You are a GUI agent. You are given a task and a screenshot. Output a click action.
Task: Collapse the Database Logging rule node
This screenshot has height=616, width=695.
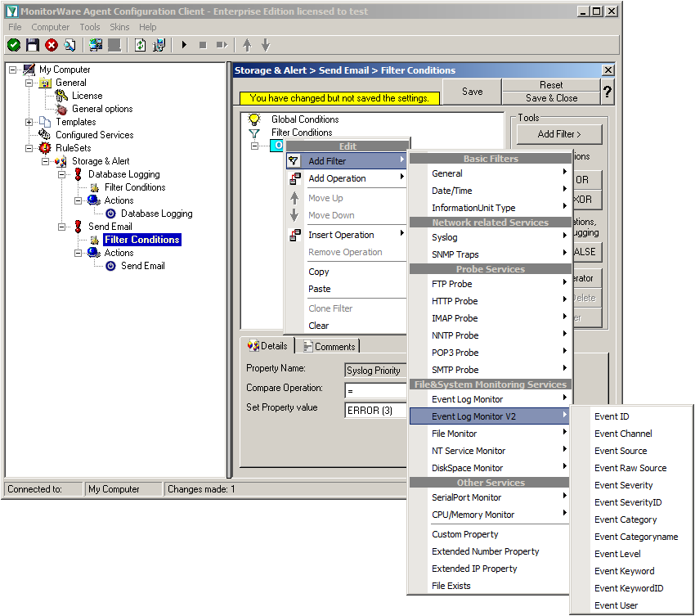(61, 174)
